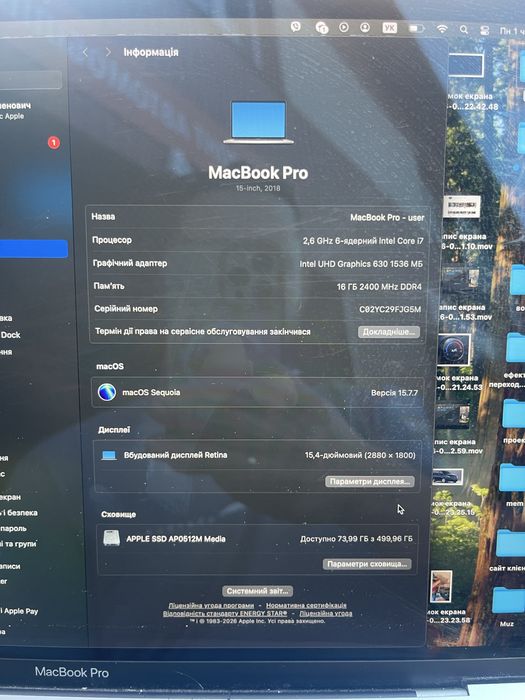The image size is (525, 700).
Task: Click the play-circle menu bar icon
Action: (x=343, y=27)
